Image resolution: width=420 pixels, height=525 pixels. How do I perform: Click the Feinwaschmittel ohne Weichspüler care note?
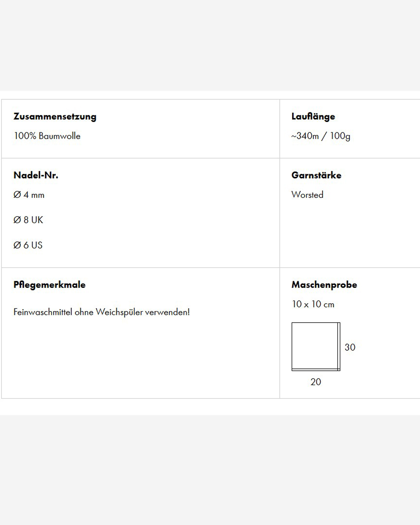click(x=101, y=312)
